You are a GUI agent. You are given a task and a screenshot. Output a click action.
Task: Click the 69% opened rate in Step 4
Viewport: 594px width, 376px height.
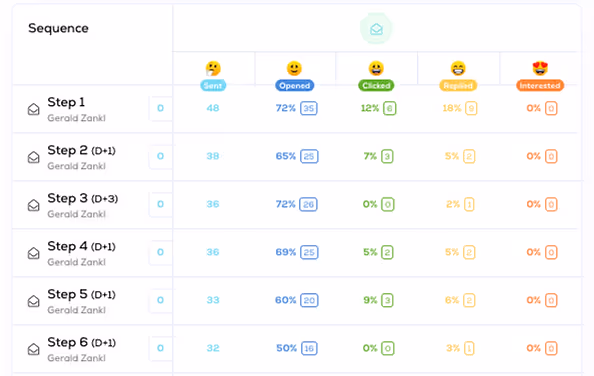tap(286, 252)
